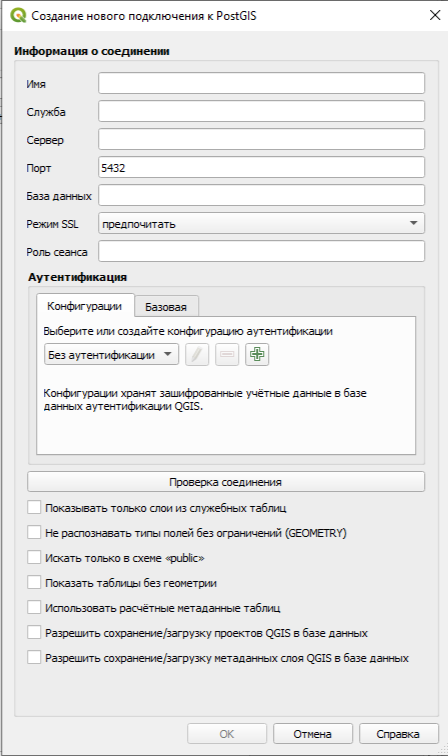Click the pencil edit-configuration icon
This screenshot has width=448, height=756.
197,354
